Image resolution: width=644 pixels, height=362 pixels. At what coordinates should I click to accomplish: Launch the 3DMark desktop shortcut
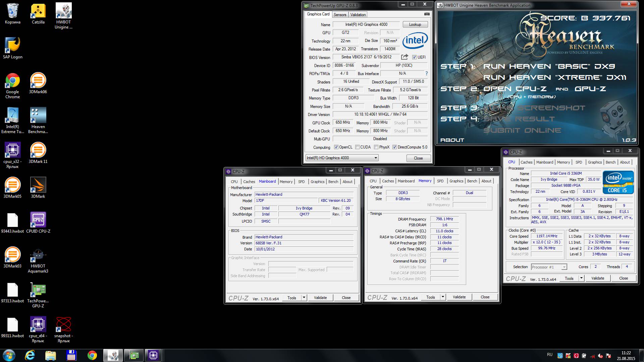coord(38,188)
